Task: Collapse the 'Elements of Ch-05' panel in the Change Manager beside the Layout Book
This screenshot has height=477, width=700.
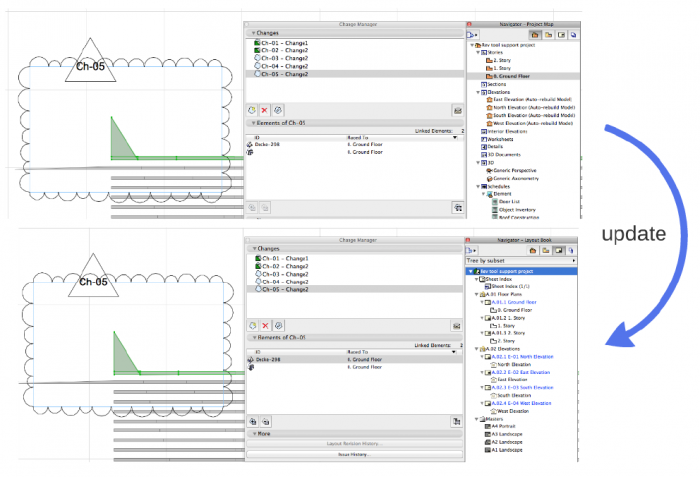Action: click(x=254, y=338)
